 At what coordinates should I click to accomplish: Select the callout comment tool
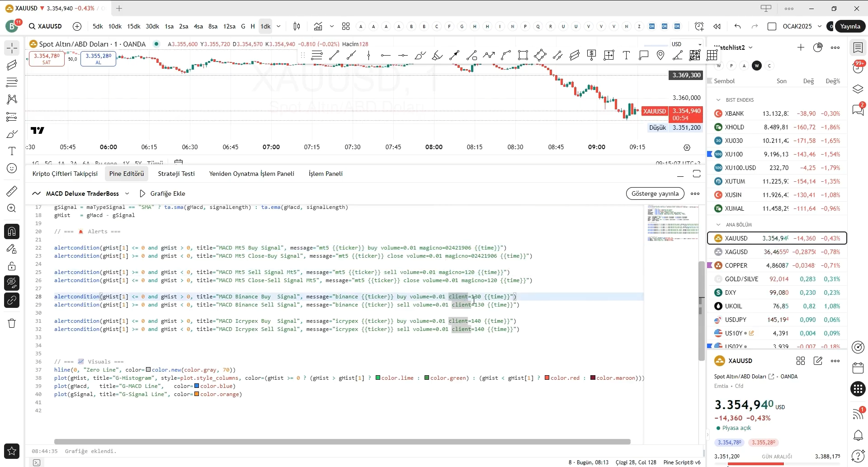643,55
